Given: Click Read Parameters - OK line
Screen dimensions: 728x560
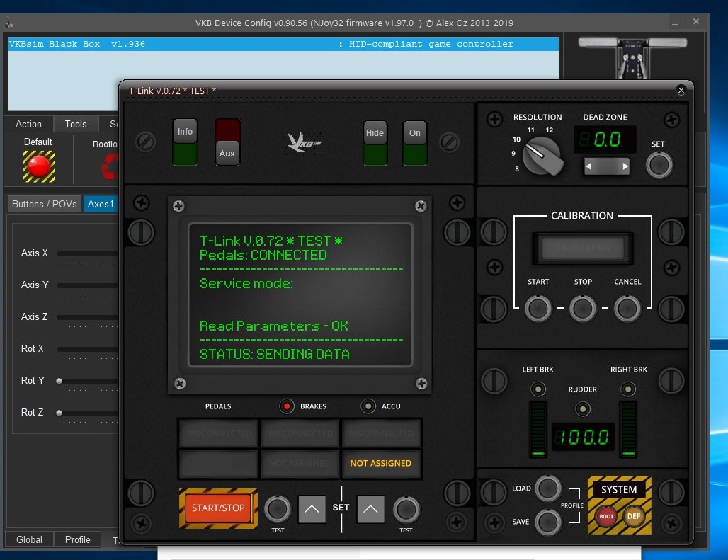Looking at the screenshot, I should tap(274, 326).
